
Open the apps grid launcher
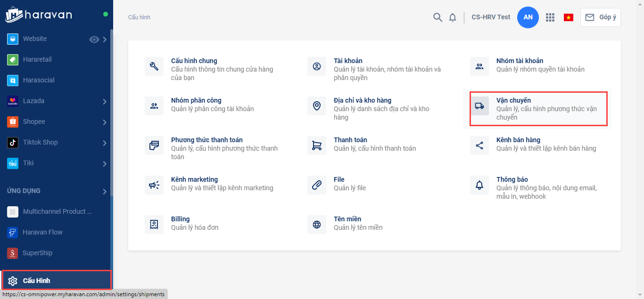coord(550,17)
